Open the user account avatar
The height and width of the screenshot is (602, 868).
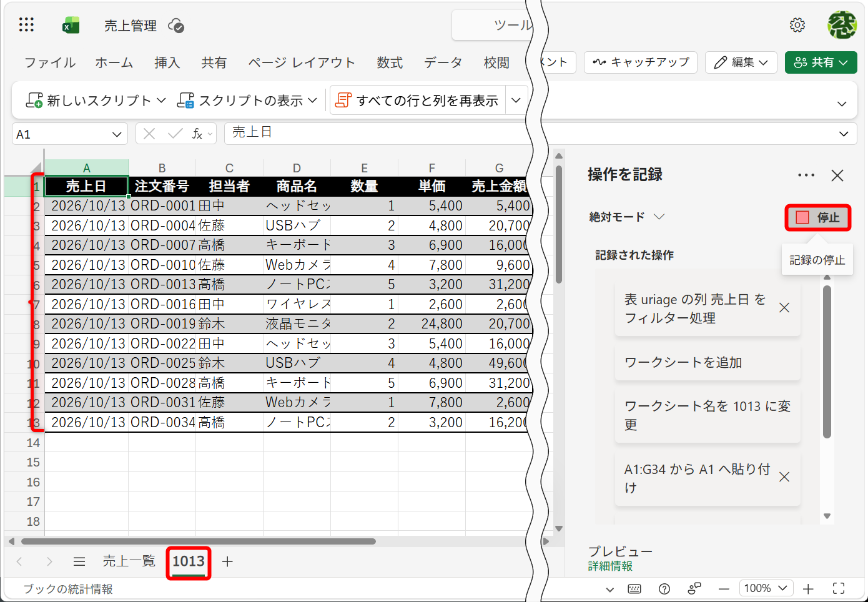click(x=842, y=25)
